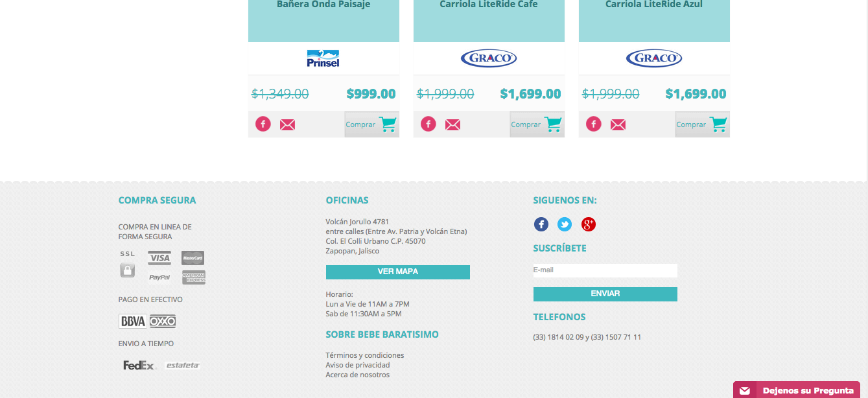Click the FedEx shipping logo
This screenshot has width=868, height=398.
coord(139,365)
